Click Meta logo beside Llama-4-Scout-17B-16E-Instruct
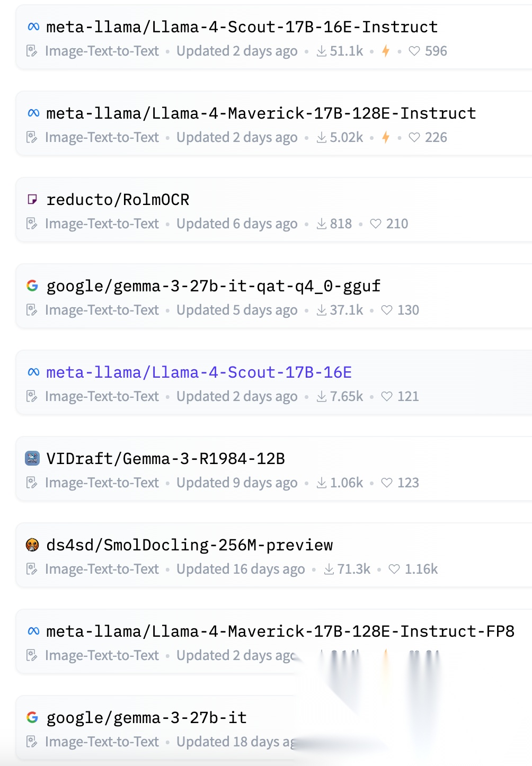Viewport: 532px width, 766px height. point(33,26)
